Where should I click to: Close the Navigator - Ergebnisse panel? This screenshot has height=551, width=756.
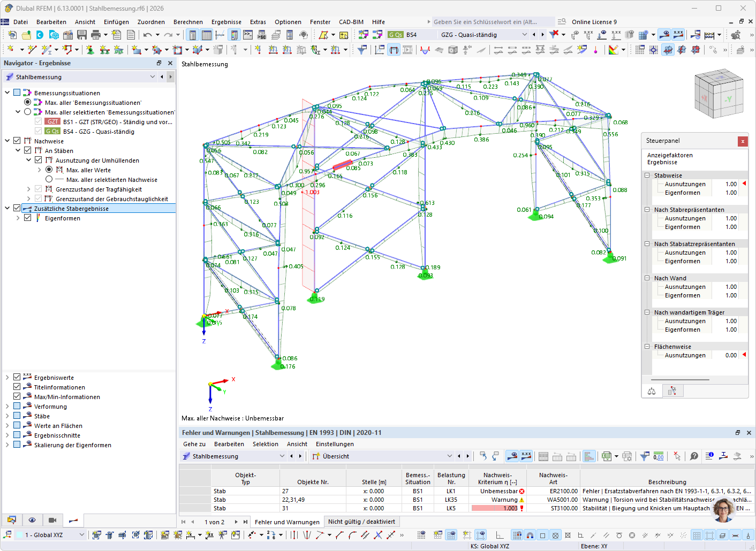(170, 63)
